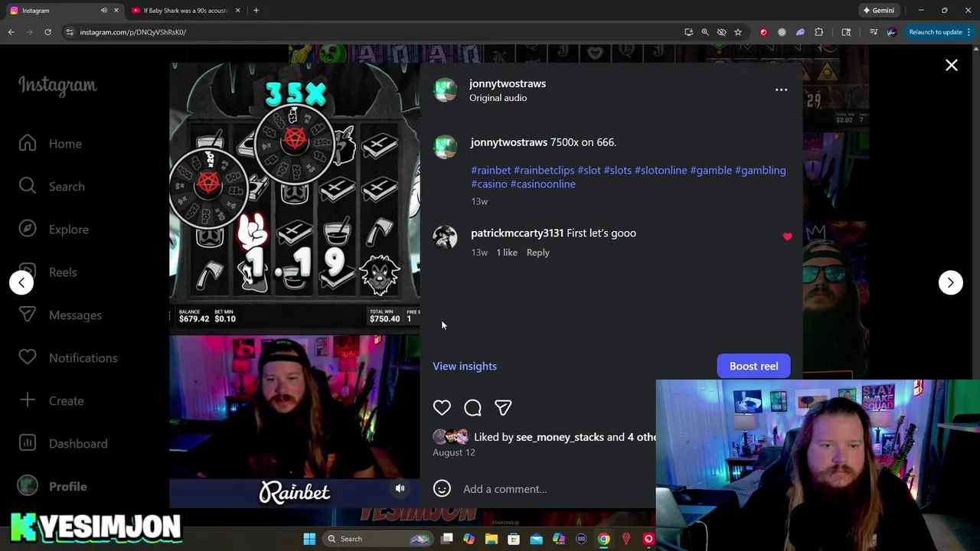Open the Notifications panel
Screen dimensions: 980x551
pos(68,358)
